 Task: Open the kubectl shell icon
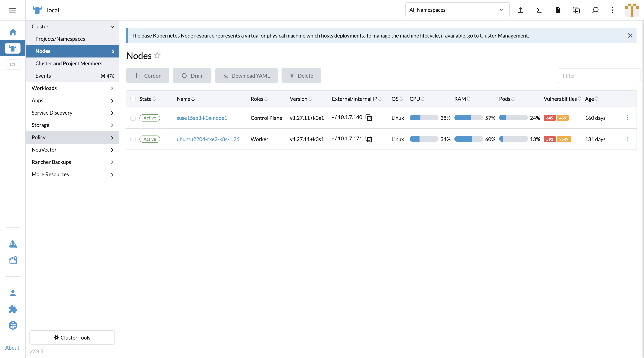tap(539, 10)
